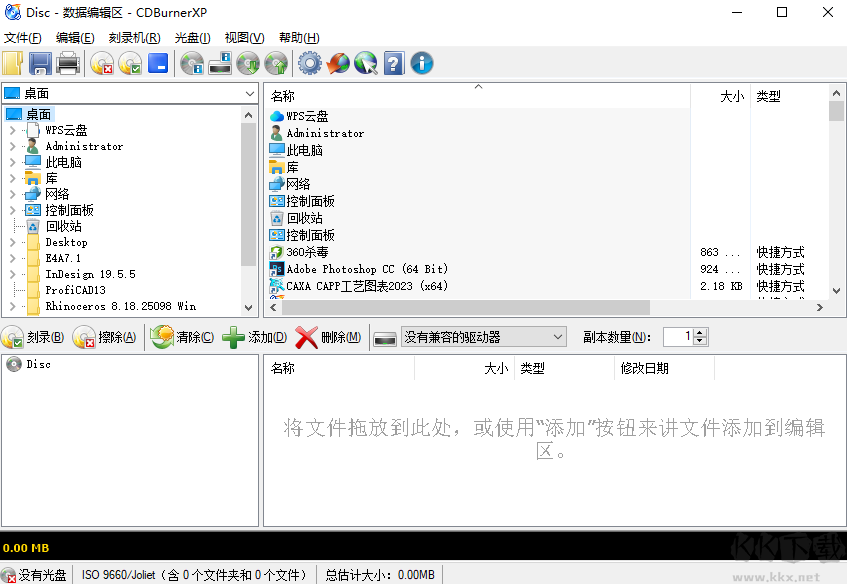
Task: Open help with the question mark icon
Action: (394, 63)
